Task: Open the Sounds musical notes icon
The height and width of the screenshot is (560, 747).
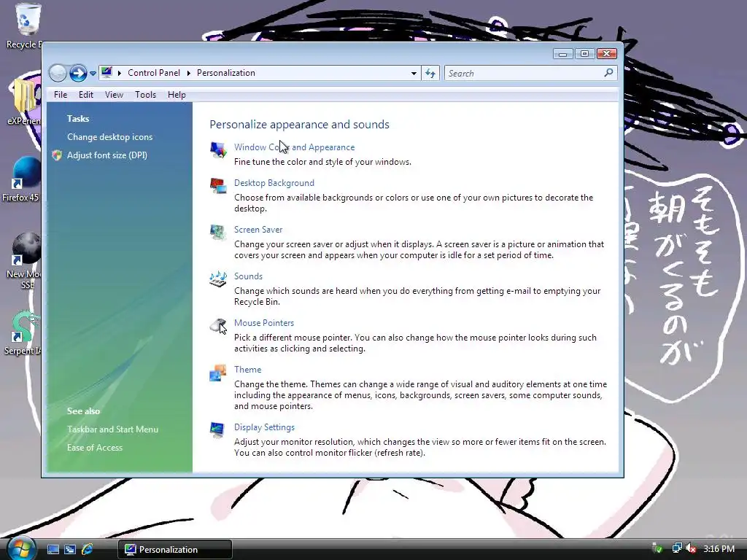Action: (218, 279)
